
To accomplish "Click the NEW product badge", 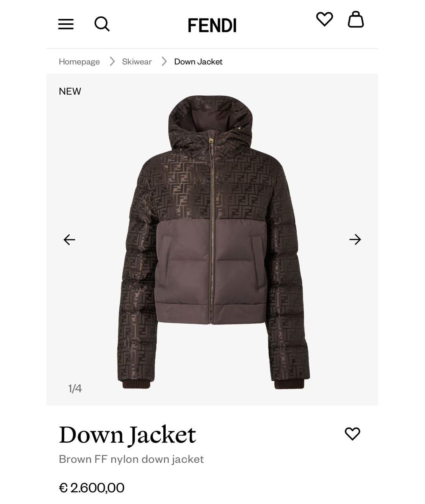I will [x=70, y=91].
